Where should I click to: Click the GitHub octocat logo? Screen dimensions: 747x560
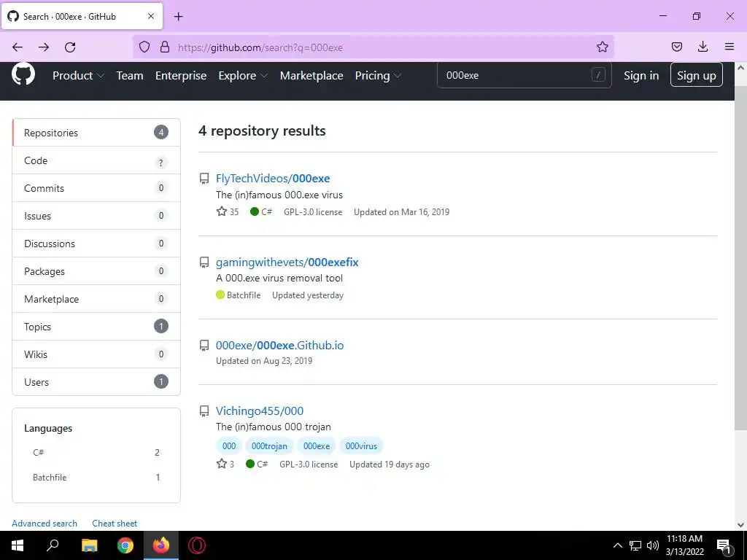coord(23,74)
